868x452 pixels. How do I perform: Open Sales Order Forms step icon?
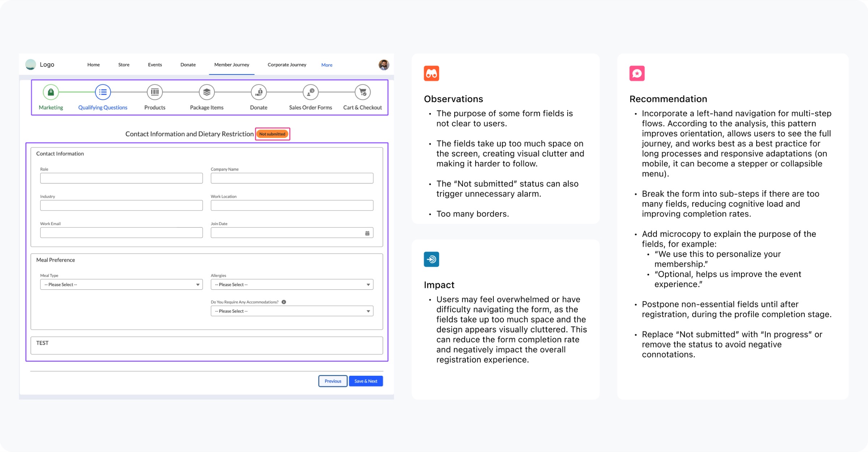[311, 92]
